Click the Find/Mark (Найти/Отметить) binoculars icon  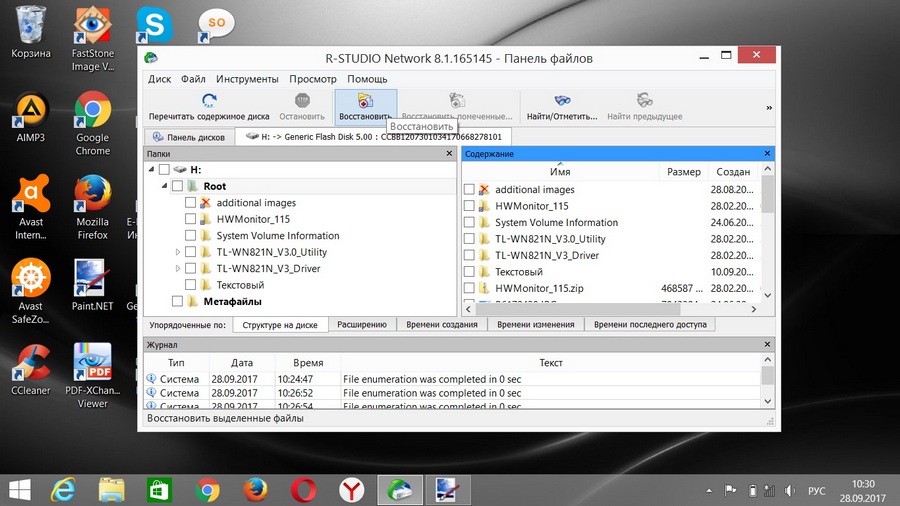tap(562, 100)
